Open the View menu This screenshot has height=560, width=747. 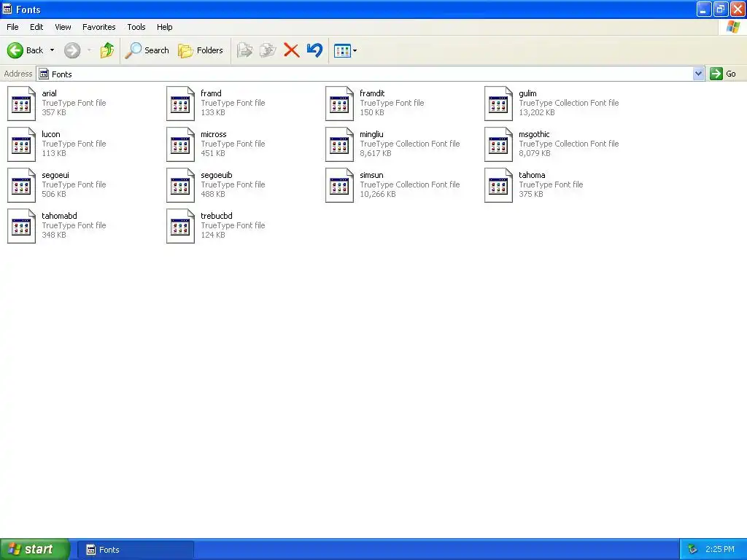63,27
